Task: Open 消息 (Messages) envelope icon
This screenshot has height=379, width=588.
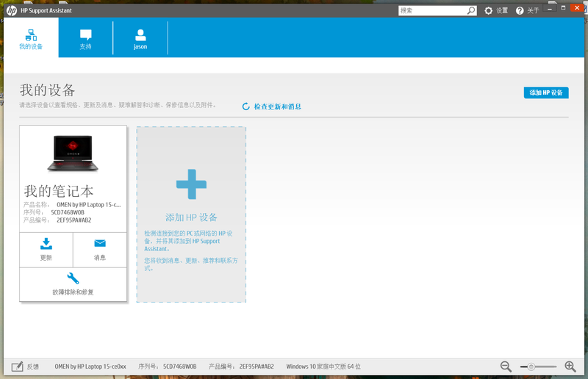Action: click(100, 243)
